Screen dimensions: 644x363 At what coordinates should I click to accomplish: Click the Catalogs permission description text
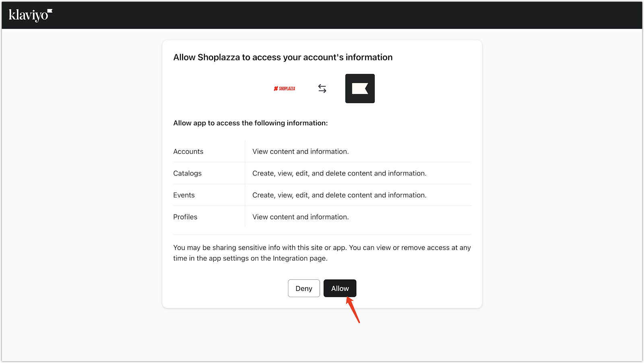click(x=339, y=173)
